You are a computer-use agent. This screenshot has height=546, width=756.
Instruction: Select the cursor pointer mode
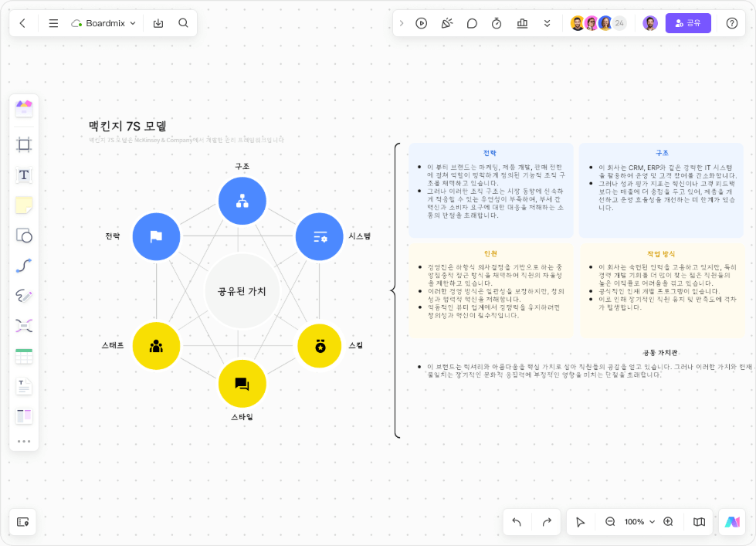point(581,522)
